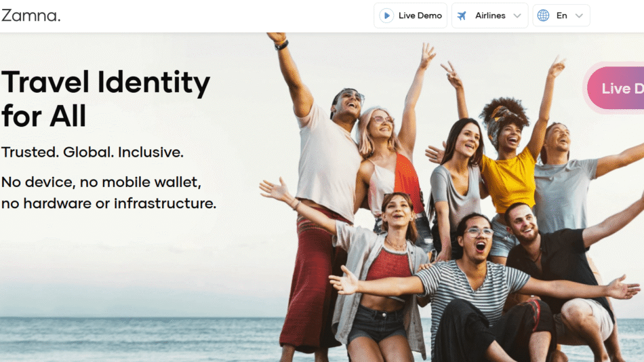
Task: Click the Travel Identity for All heading
Action: click(x=106, y=99)
